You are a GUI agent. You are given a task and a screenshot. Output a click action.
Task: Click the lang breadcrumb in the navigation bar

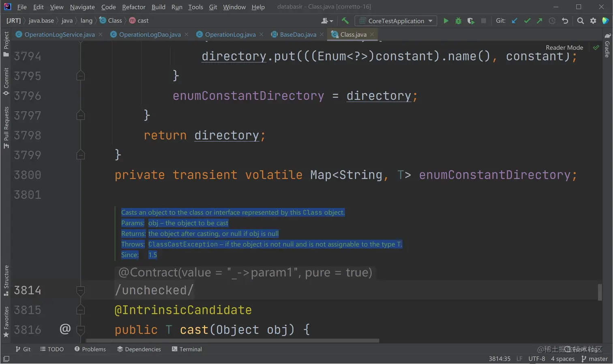(86, 21)
